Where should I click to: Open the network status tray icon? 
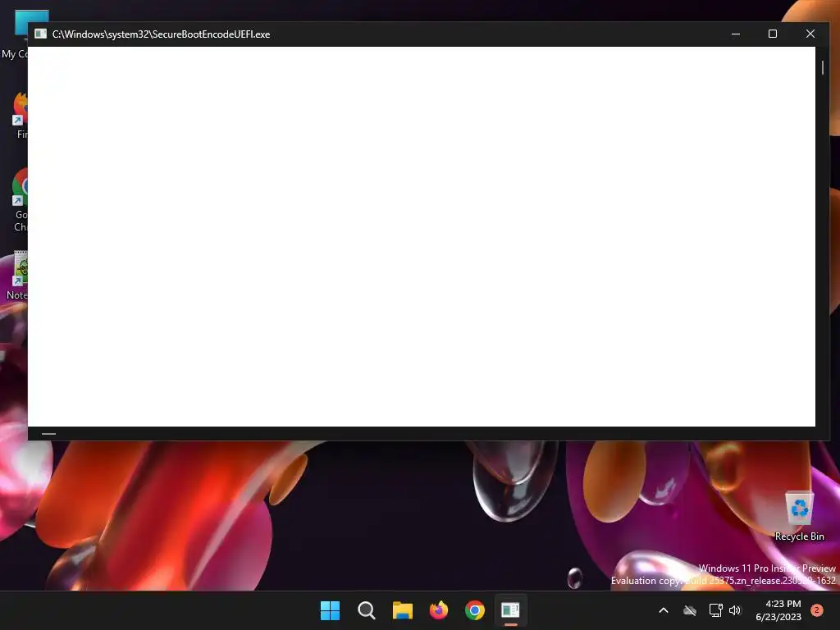[715, 610]
